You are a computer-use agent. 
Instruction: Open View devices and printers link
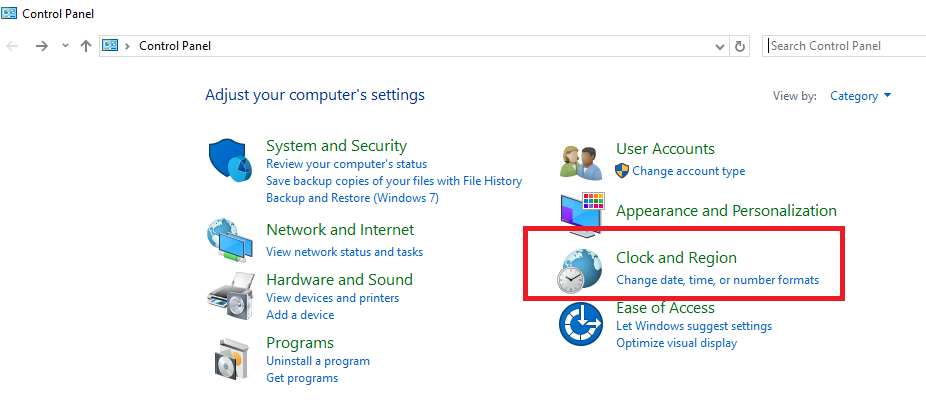tap(332, 298)
